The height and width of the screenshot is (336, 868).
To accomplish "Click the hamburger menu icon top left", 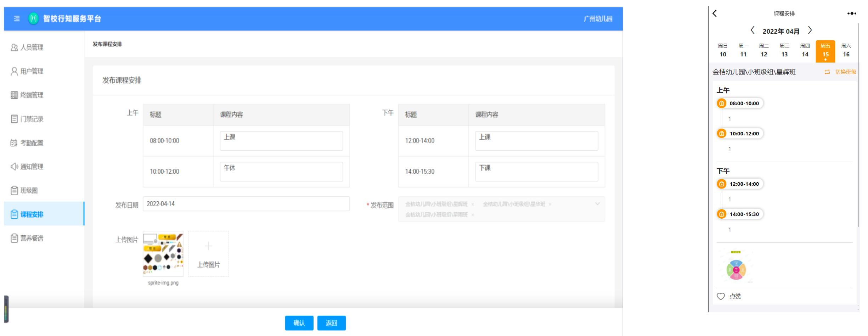I will click(x=16, y=19).
